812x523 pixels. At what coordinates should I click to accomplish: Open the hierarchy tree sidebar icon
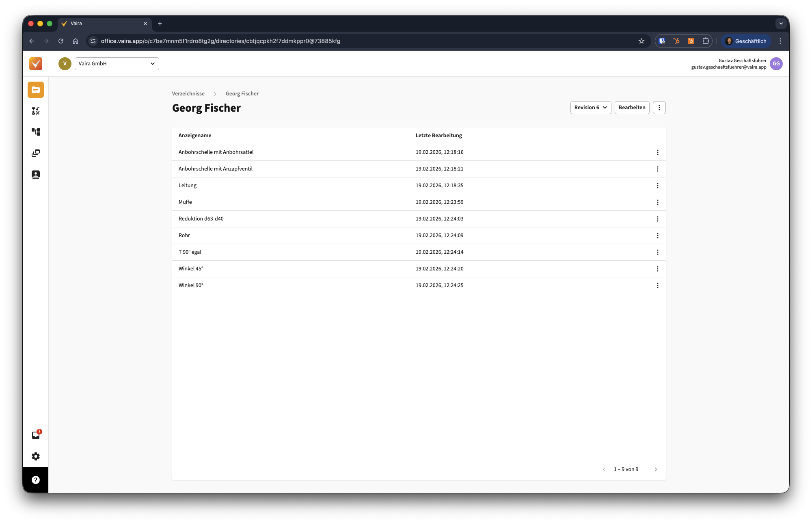click(x=36, y=132)
